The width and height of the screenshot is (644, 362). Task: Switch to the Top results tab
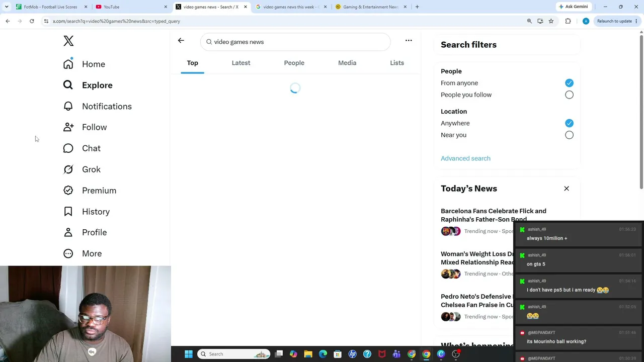tap(193, 63)
